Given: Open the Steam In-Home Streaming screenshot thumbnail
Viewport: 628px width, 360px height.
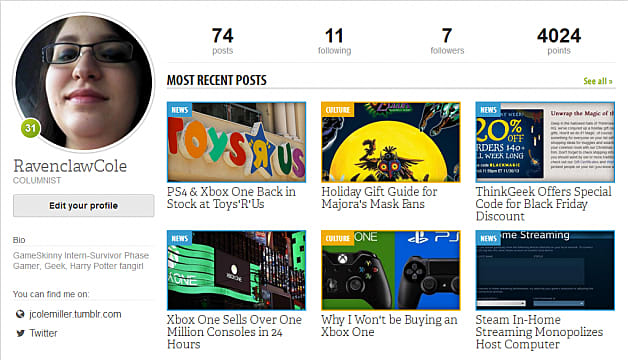Looking at the screenshot, I should [545, 270].
